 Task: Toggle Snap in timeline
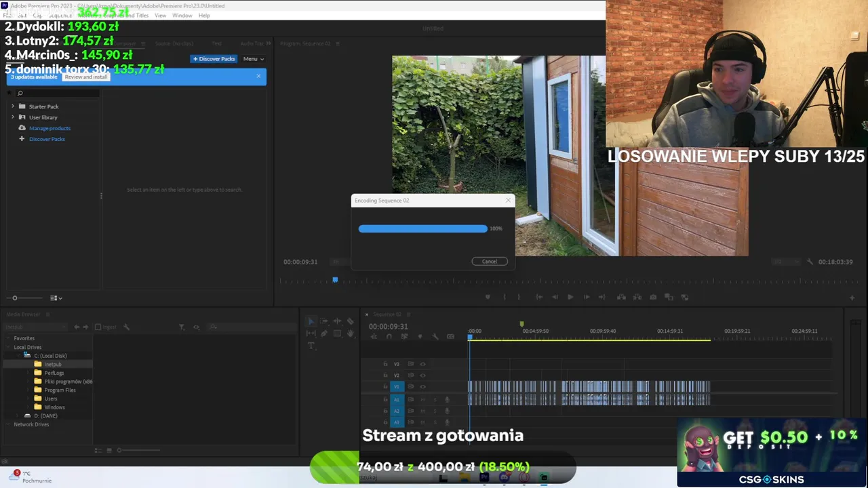point(389,337)
